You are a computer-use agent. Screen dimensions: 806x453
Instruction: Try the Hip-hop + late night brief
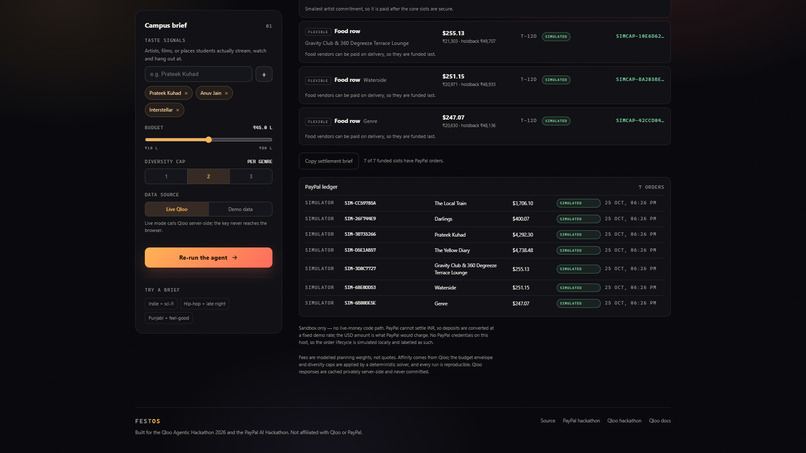(205, 304)
